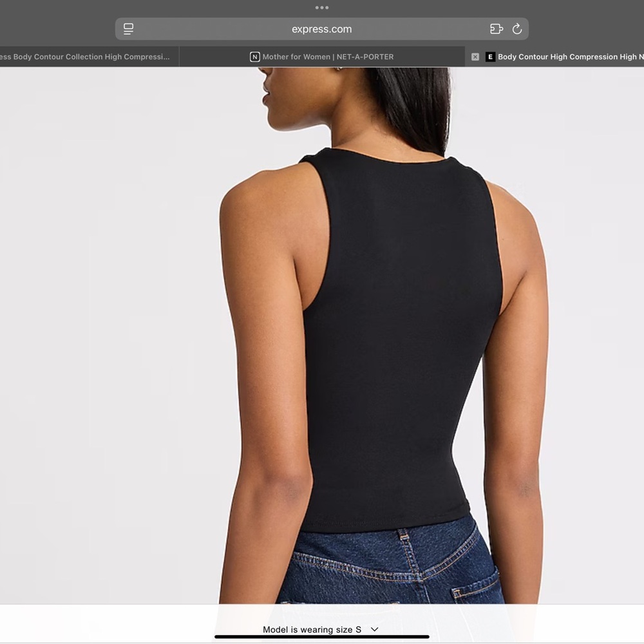
Task: Expand the Model is wearing size S chevron
Action: pos(374,629)
